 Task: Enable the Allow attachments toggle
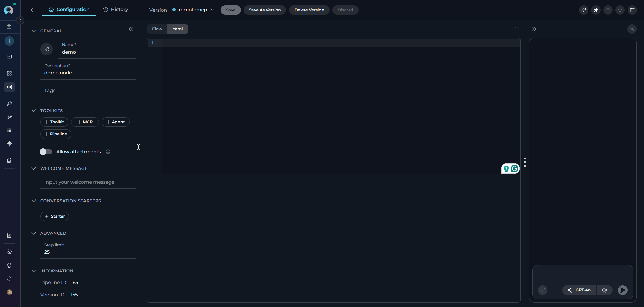(x=46, y=152)
